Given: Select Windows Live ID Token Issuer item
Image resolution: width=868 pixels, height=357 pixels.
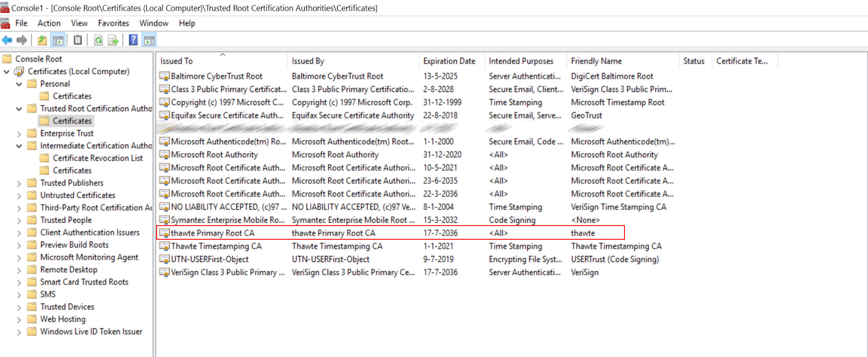Looking at the screenshot, I should (91, 332).
